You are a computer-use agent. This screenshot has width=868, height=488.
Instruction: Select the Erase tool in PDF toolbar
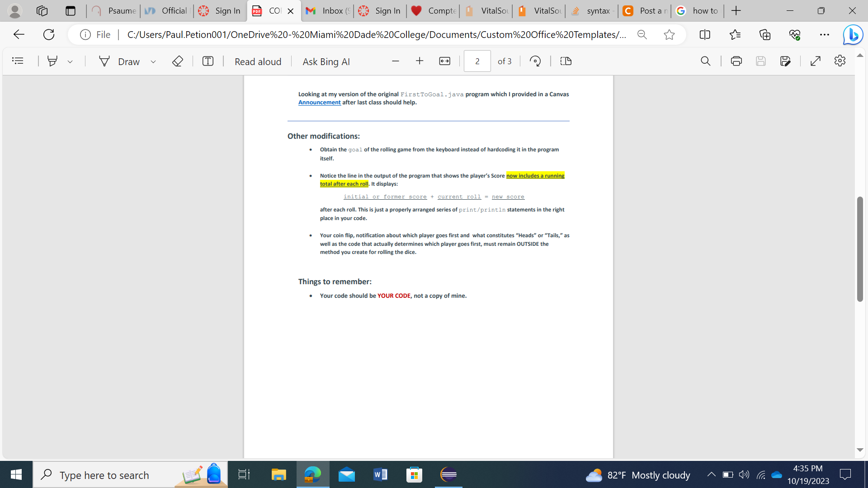(178, 61)
